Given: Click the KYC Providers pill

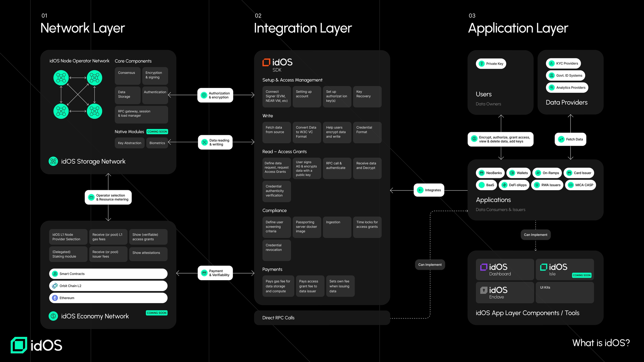Looking at the screenshot, I should [x=563, y=63].
